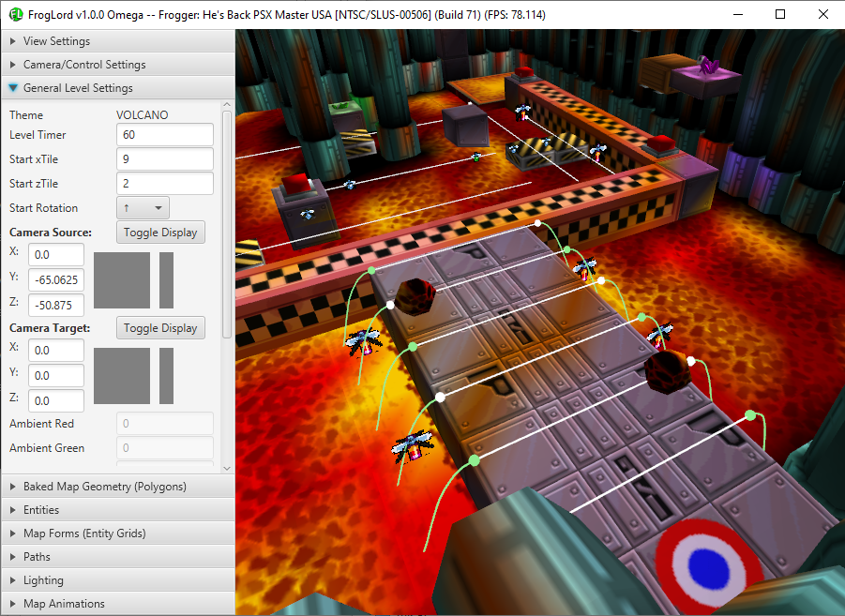Click the VOLCANO theme value
The image size is (845, 616).
tap(143, 114)
